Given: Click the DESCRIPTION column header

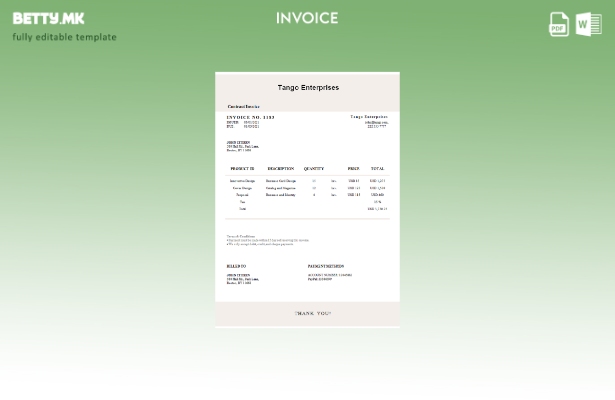Looking at the screenshot, I should point(280,169).
